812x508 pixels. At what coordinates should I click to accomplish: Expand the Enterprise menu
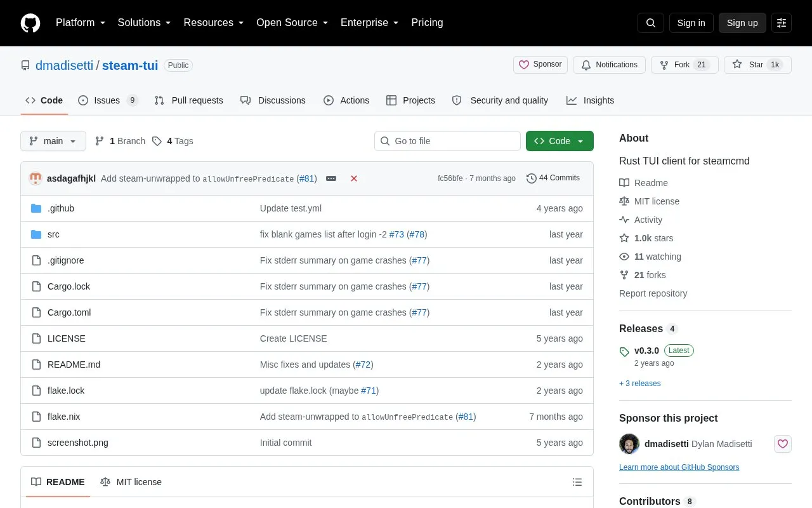click(x=370, y=23)
